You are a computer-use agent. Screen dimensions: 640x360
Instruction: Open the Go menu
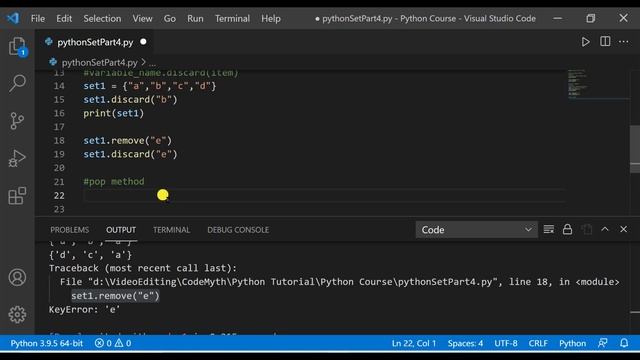pyautogui.click(x=169, y=18)
